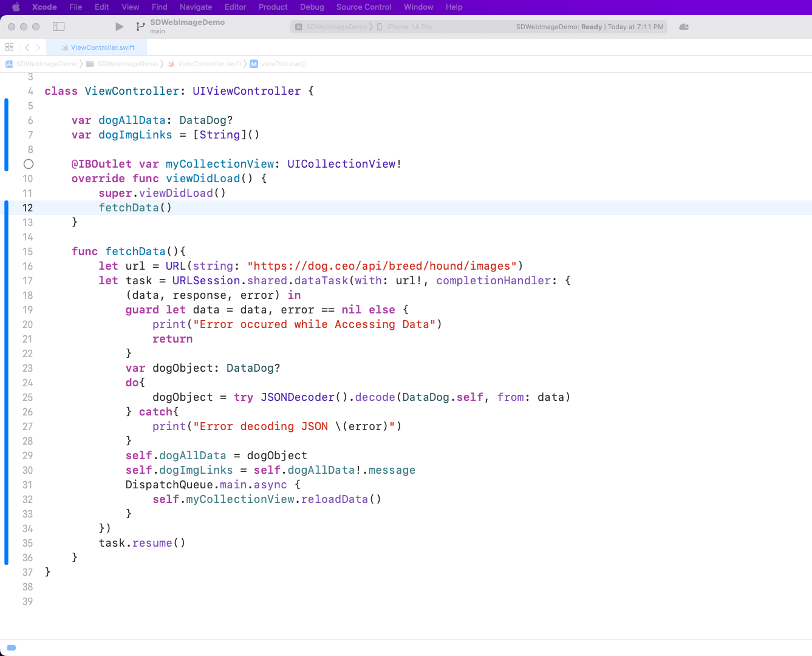Click the source control branch icon

(x=140, y=27)
